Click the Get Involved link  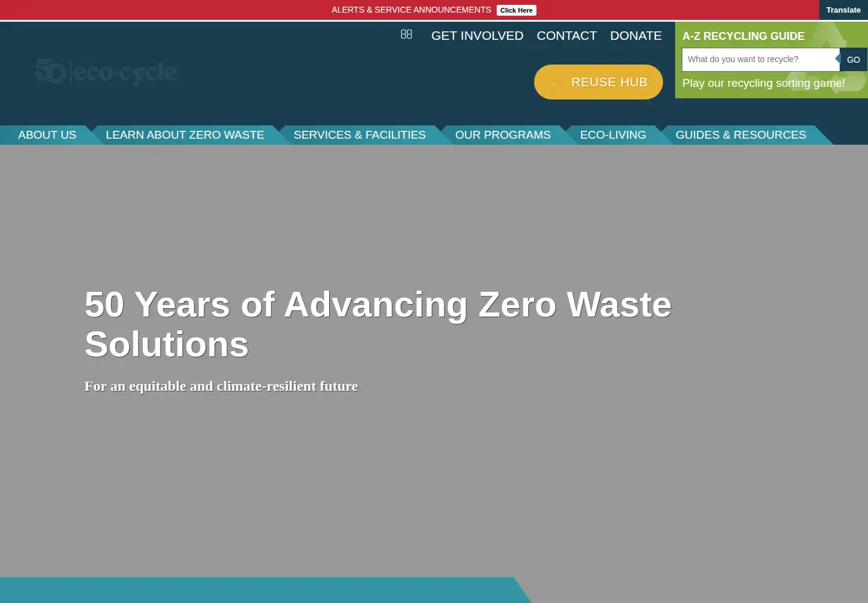(x=477, y=36)
